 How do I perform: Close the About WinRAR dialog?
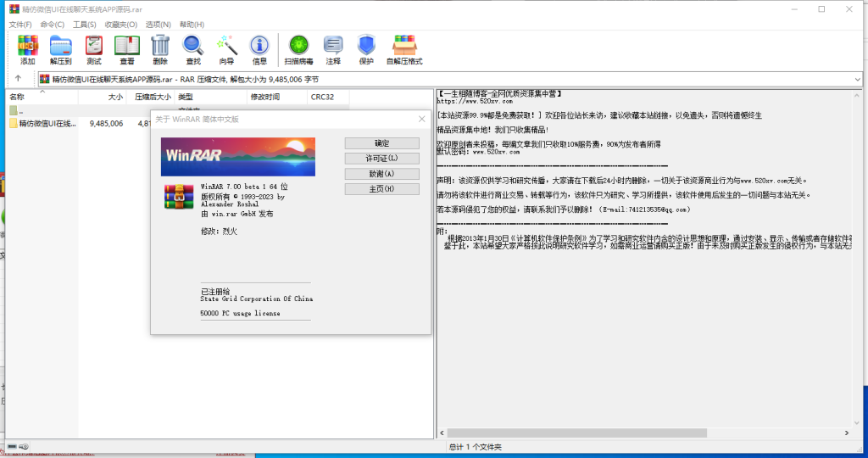click(422, 119)
